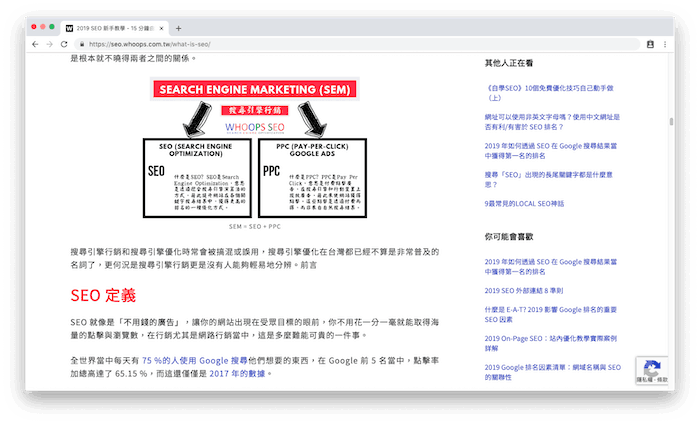This screenshot has height=424, width=700.
Task: Click the macOS green maximize button
Action: 52,27
